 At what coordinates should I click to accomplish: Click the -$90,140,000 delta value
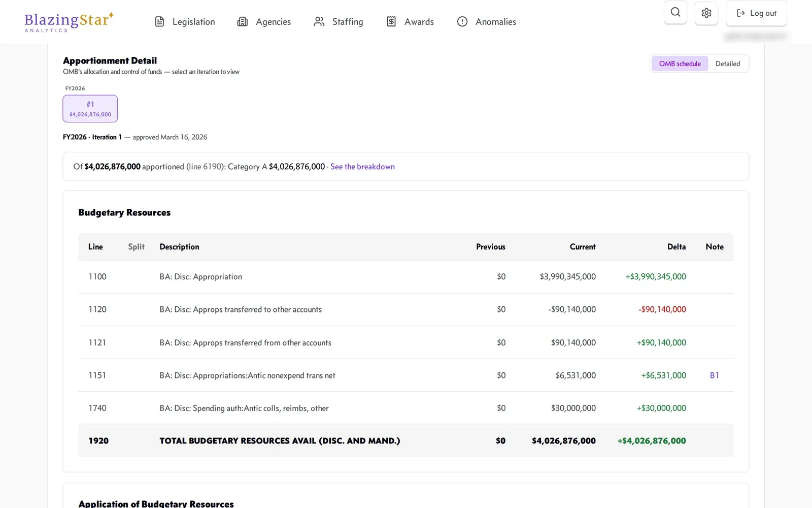(662, 309)
